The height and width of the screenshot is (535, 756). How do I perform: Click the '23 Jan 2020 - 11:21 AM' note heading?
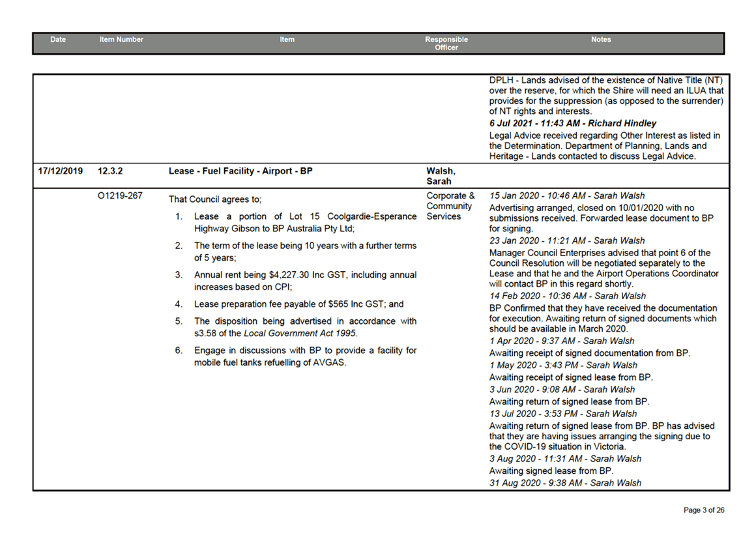(567, 240)
